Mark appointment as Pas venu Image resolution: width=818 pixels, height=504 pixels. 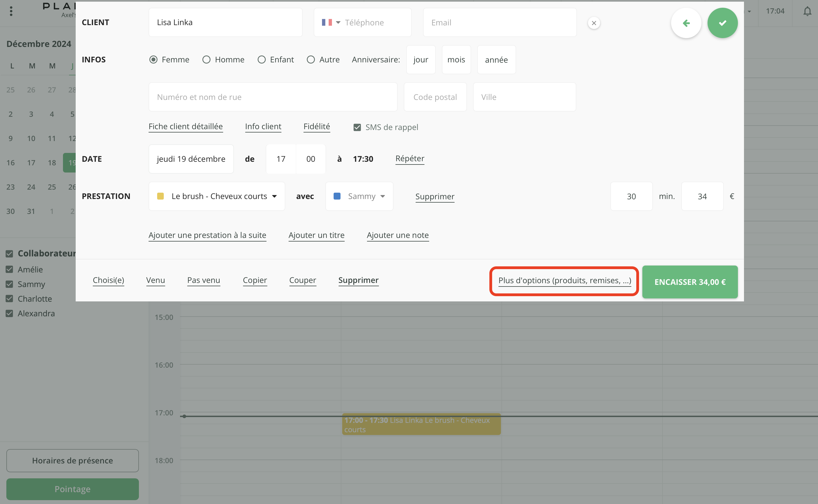pos(204,280)
